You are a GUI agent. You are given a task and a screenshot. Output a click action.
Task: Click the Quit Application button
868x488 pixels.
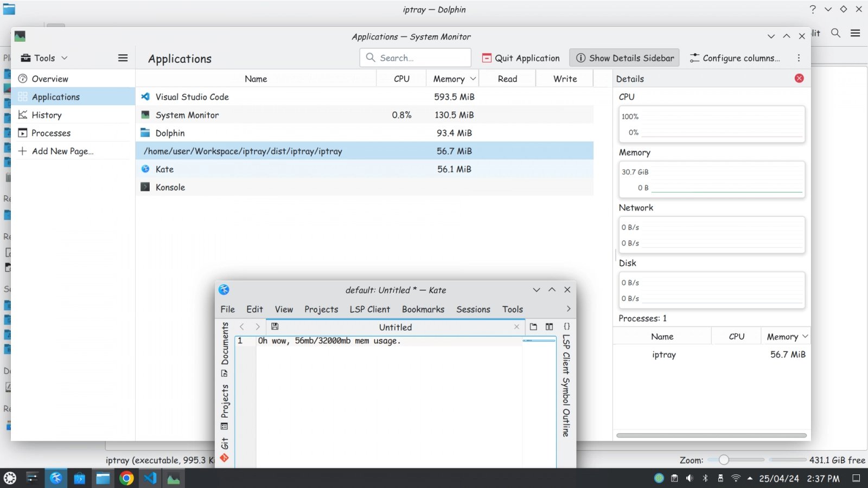[521, 58]
